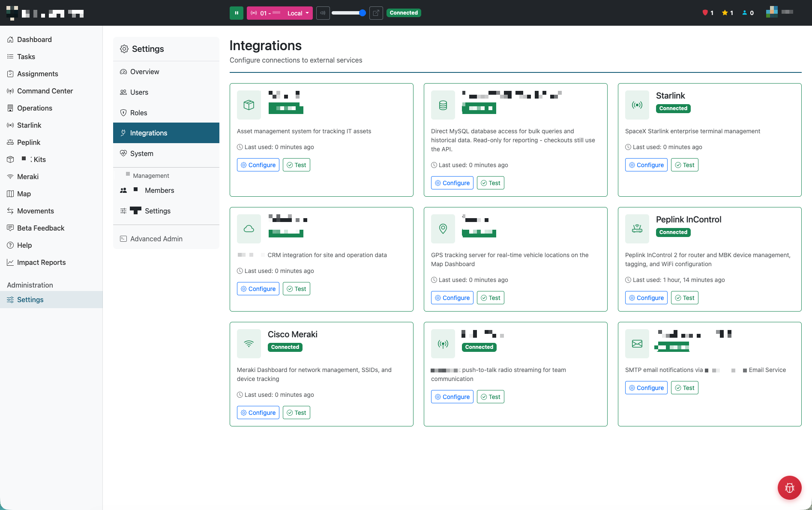The image size is (812, 510).
Task: Click the WiFi icon on the Cisco Meraki card
Action: click(249, 343)
